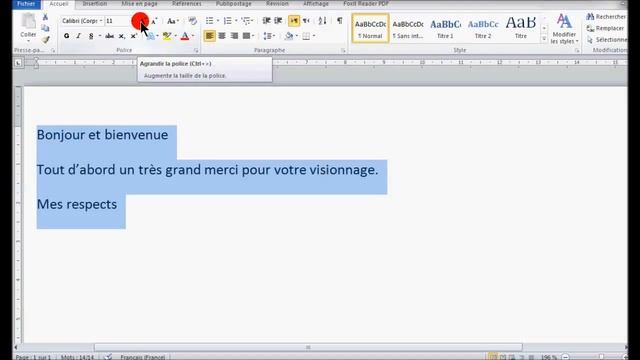Click the bullet list icon

click(x=209, y=21)
